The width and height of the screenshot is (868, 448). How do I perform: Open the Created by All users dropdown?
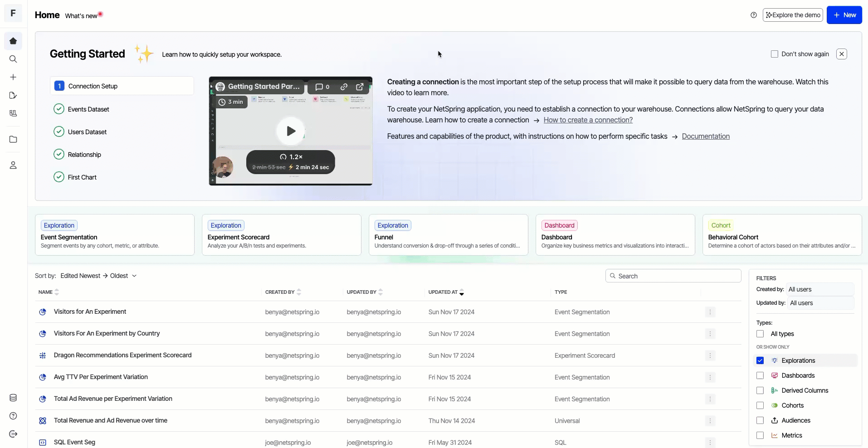click(x=820, y=289)
